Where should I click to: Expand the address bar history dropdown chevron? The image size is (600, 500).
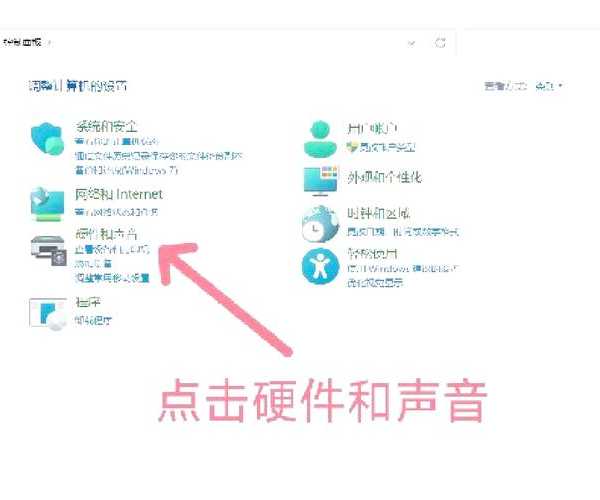[x=412, y=43]
